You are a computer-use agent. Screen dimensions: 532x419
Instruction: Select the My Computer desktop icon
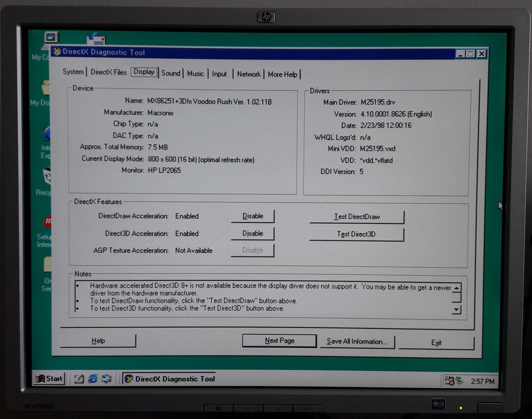pyautogui.click(x=44, y=46)
